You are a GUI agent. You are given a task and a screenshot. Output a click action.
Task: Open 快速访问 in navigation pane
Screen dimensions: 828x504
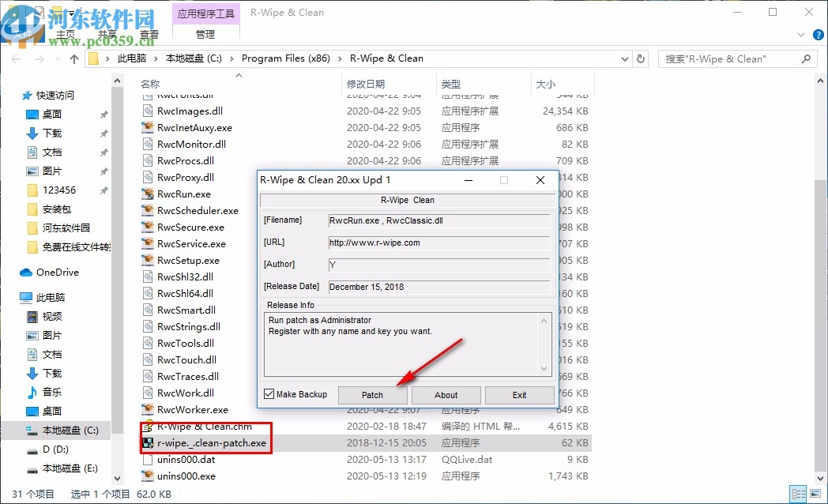point(55,95)
